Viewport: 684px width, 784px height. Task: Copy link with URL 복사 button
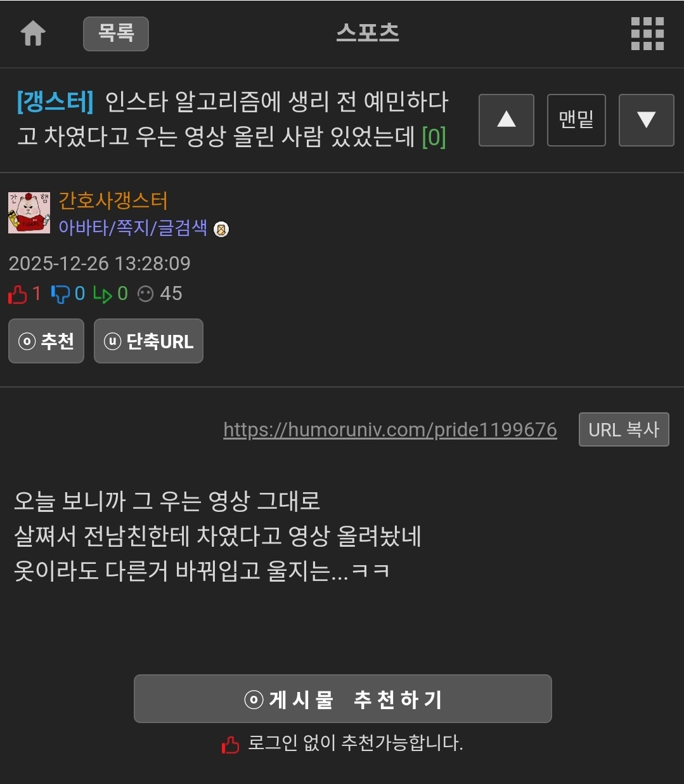pyautogui.click(x=624, y=429)
